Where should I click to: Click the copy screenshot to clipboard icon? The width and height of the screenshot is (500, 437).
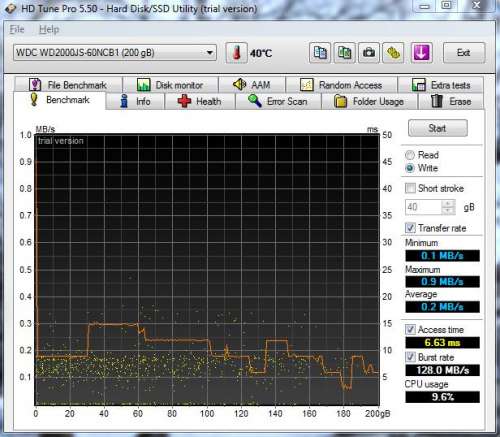[x=344, y=53]
